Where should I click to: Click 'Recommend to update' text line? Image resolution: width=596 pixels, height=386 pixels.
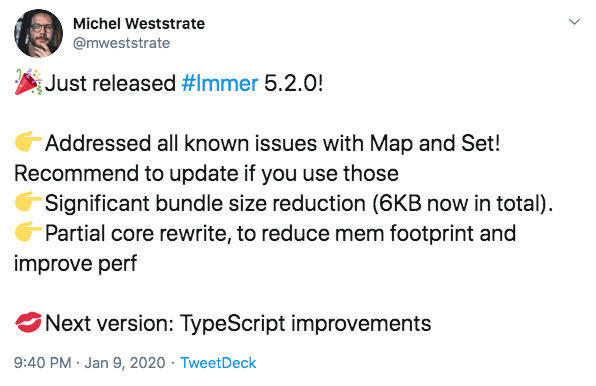(206, 174)
